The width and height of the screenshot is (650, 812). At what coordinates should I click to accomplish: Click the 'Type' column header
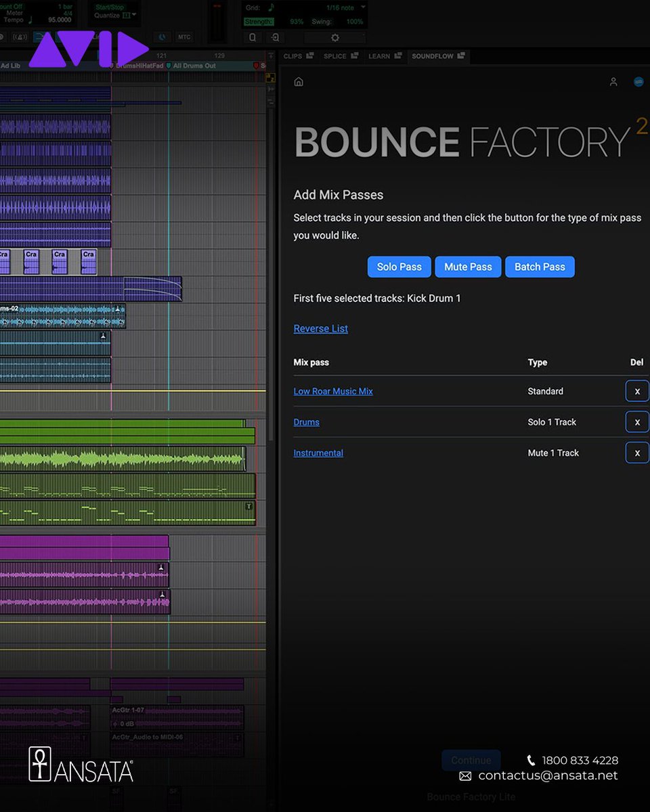click(x=538, y=362)
